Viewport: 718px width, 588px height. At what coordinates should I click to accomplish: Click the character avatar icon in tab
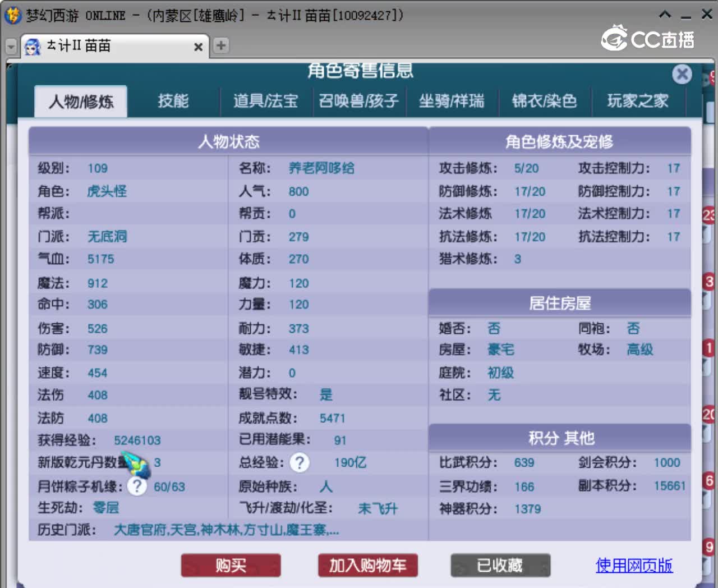[x=33, y=47]
